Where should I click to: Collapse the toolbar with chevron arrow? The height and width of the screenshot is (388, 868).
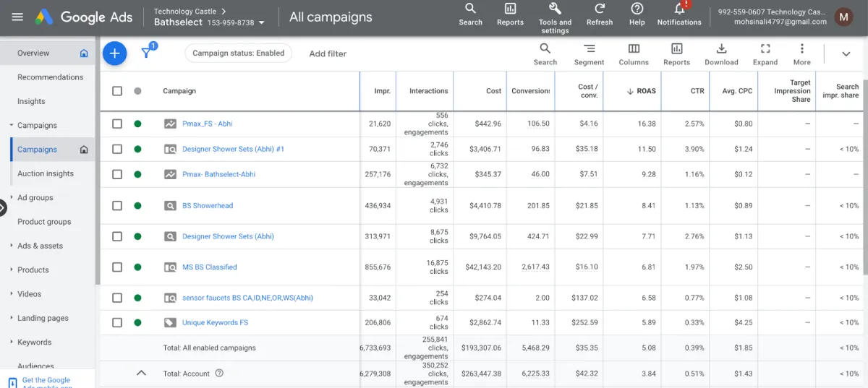click(x=846, y=54)
